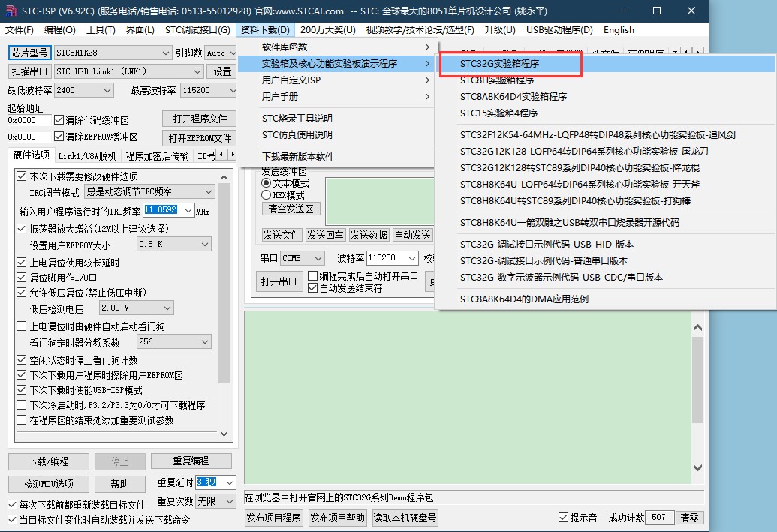Choose 下载最新版本软件 menu item
The height and width of the screenshot is (532, 777).
point(336,157)
